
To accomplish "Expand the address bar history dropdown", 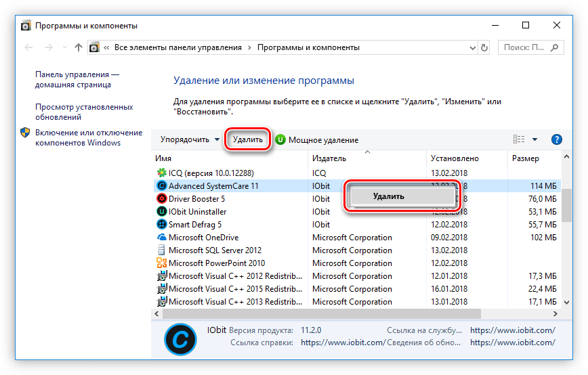I will click(x=471, y=48).
